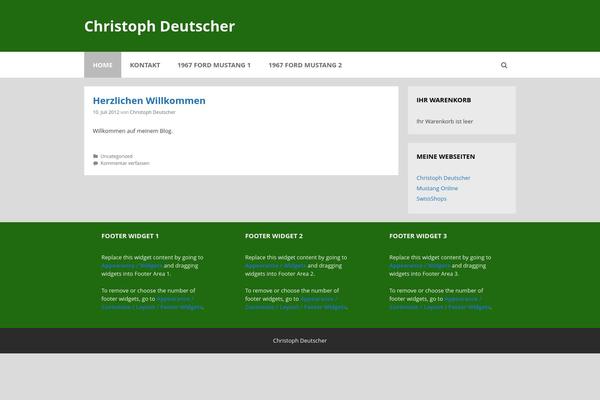The width and height of the screenshot is (600, 400).
Task: Click Appearance / Widgets link in Footer Widget 2
Action: coord(276,266)
